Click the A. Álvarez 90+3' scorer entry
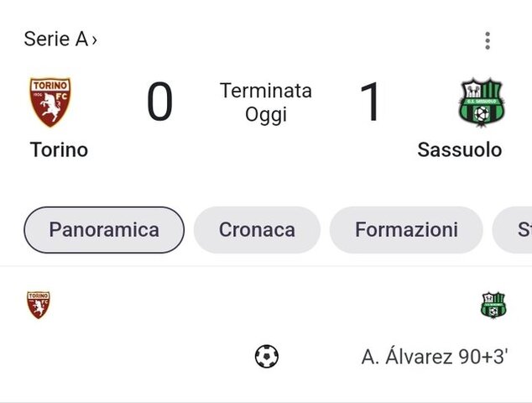 click(x=435, y=357)
